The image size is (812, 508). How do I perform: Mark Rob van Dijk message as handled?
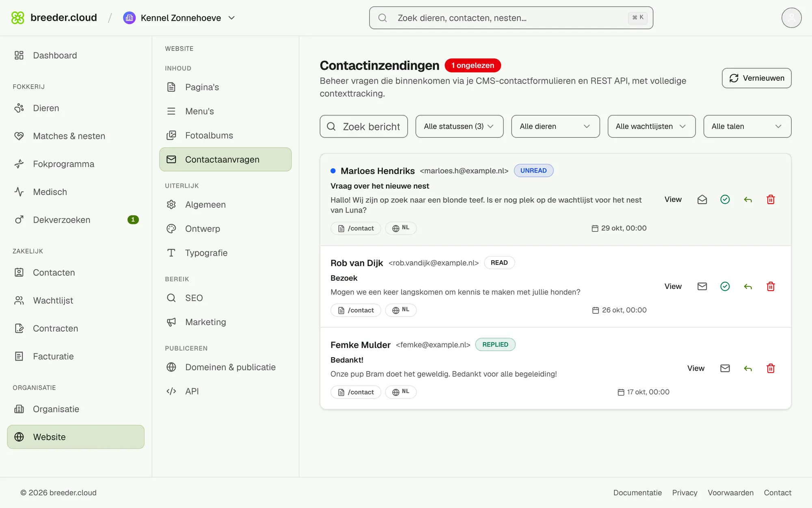[x=725, y=287]
